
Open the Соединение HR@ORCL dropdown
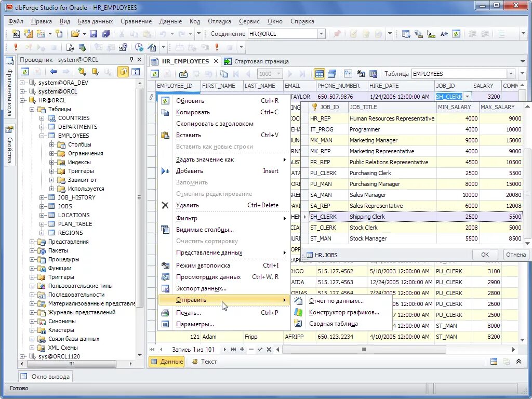pyautogui.click(x=321, y=34)
